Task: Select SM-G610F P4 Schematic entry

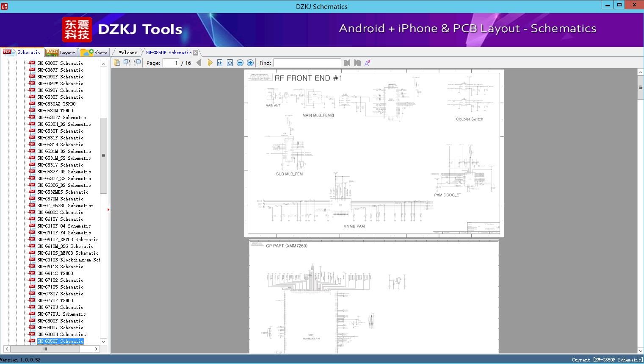Action: 64,233
